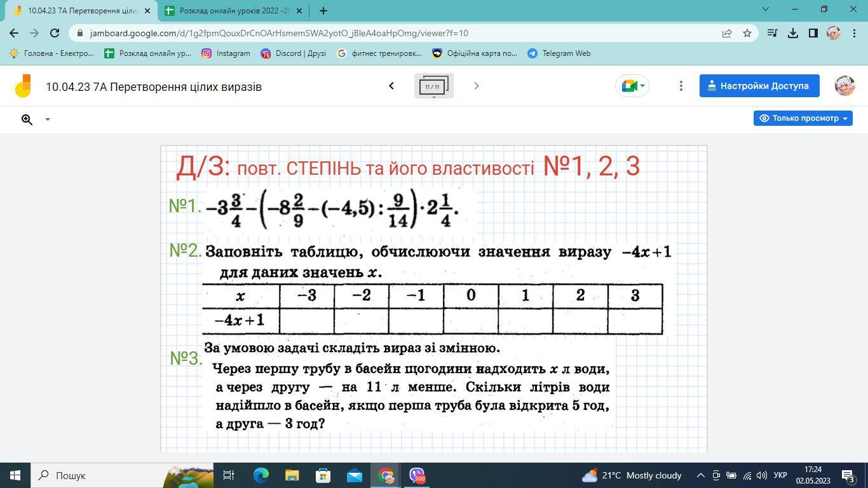This screenshot has height=488, width=868.
Task: Open the notification center icon
Action: tap(848, 475)
